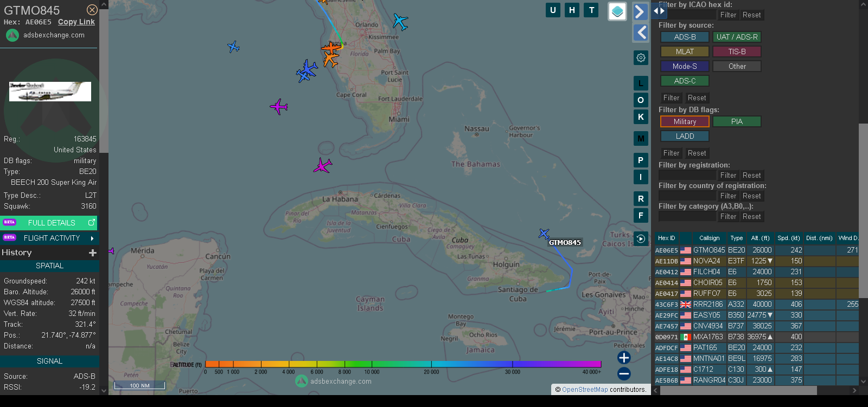Select the RRR2186 aircraft row
Image resolution: width=868 pixels, height=407 pixels.
coord(756,304)
